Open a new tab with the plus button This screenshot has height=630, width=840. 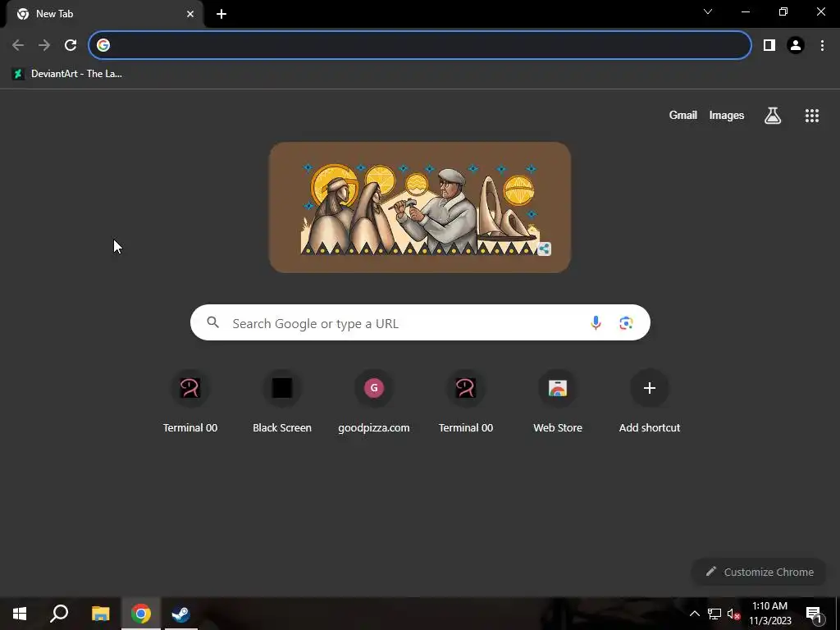(x=221, y=14)
